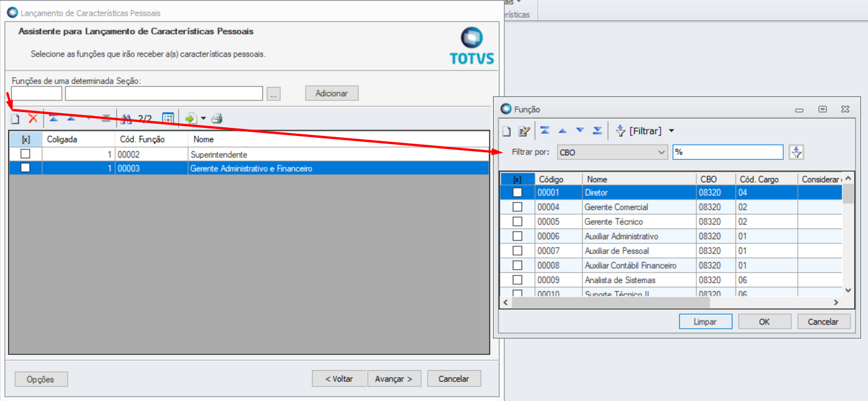Viewport: 868px width, 401px height.
Task: Toggle the [x] select-all header in the Função grid
Action: pos(517,179)
